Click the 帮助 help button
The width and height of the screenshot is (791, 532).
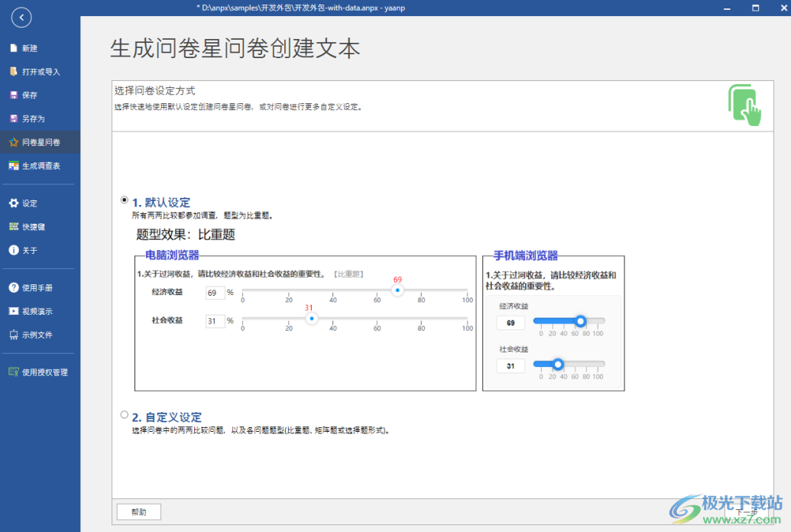pos(138,511)
